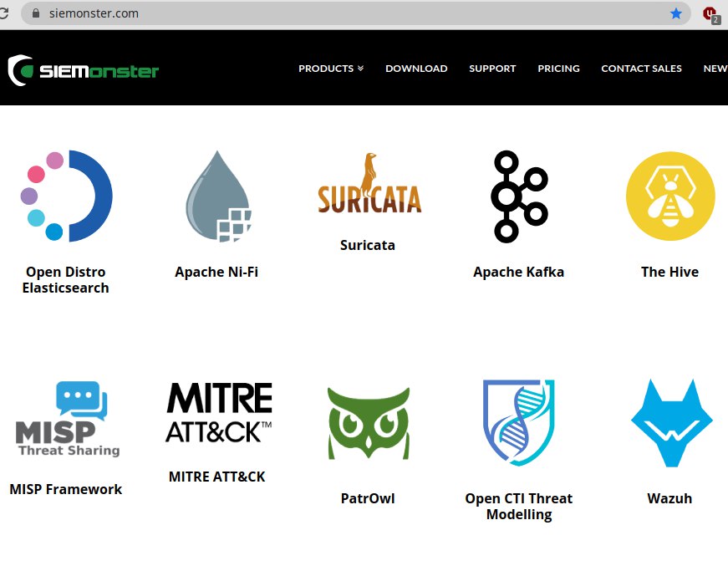Open the DOWNLOAD menu item
728x566 pixels.
click(416, 69)
